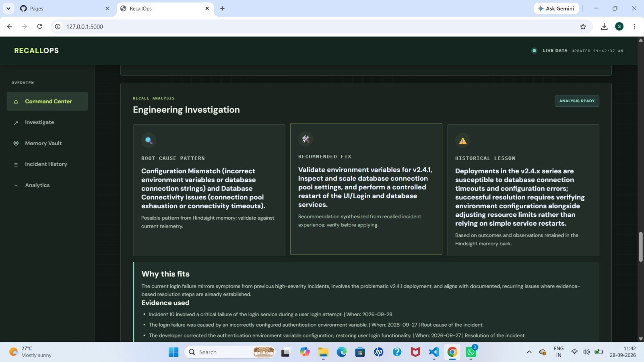The width and height of the screenshot is (644, 362).
Task: Open the Chrome three-dot menu
Action: point(634,27)
